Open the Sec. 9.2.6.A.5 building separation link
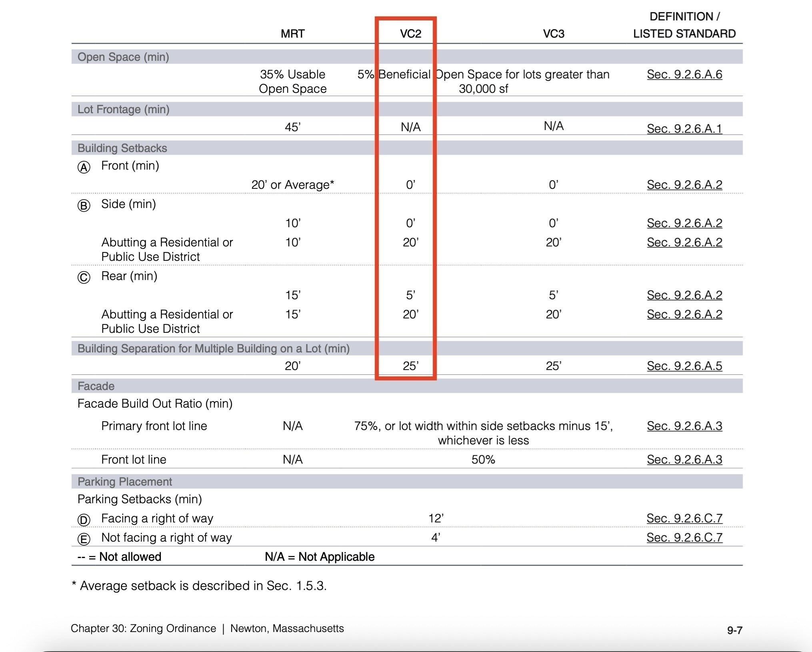The image size is (812, 652). coord(684,366)
